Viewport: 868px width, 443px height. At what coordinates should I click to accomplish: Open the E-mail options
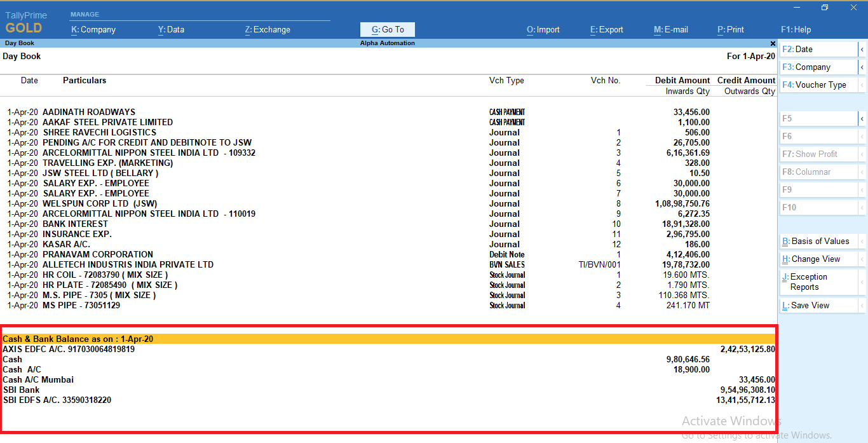[670, 29]
